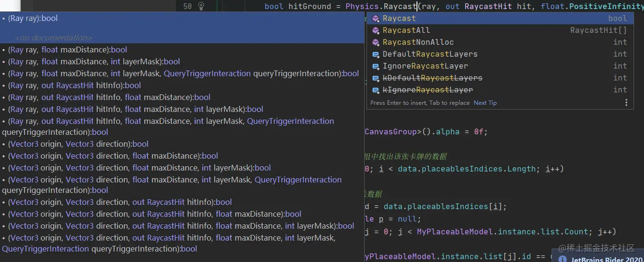Select overload (Ray ray, out RaycastHit hitInfo, float maxDistance):bool
Screen dimensions: 644x262
click(x=106, y=97)
